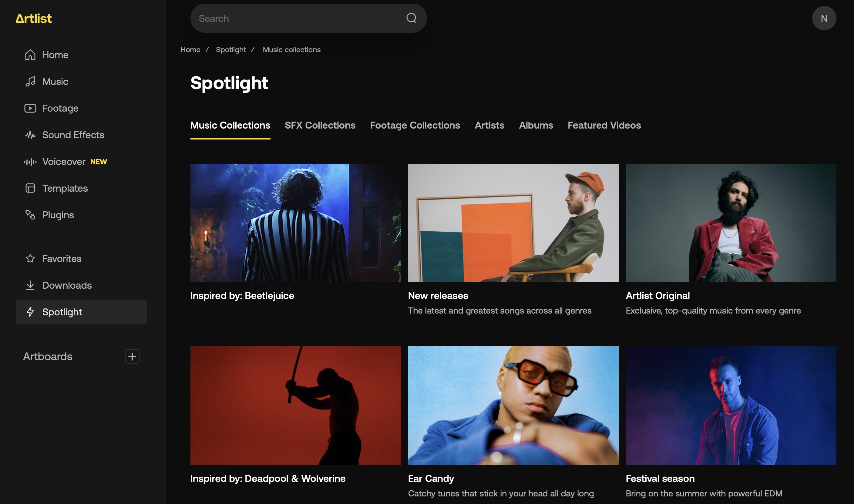The image size is (854, 504).
Task: Focus the Search input field
Action: (299, 18)
